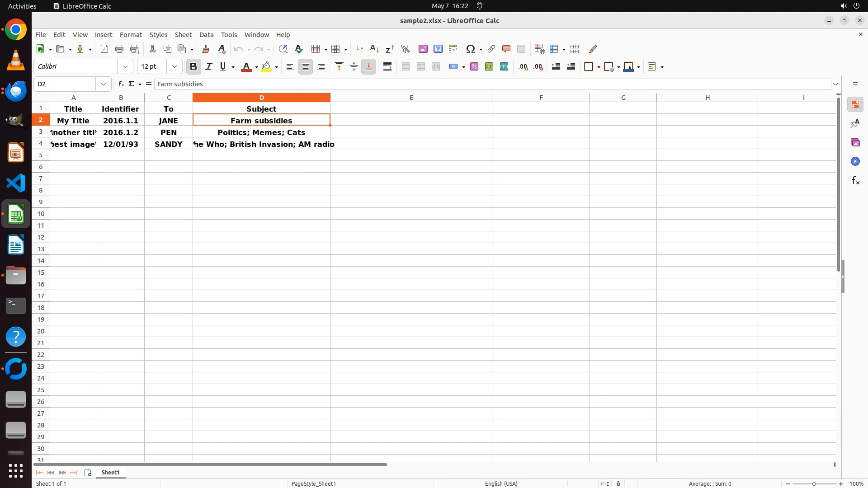Image resolution: width=868 pixels, height=488 pixels.
Task: Expand the formula bar input line
Action: pyautogui.click(x=835, y=84)
